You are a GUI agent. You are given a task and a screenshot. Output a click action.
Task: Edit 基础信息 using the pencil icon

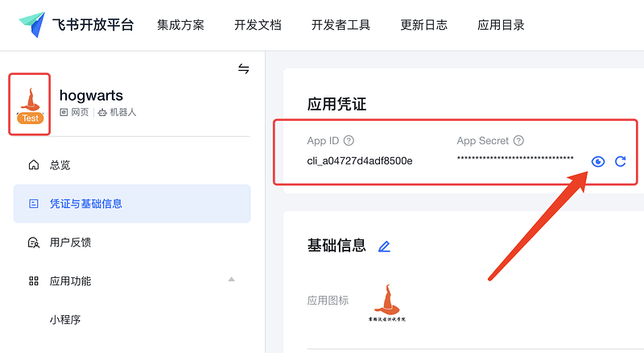point(384,247)
